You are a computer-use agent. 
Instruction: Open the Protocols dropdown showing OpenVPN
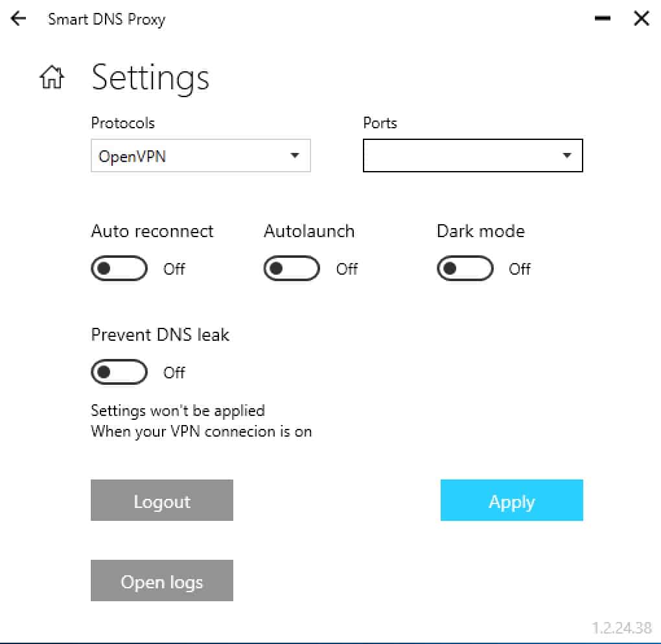[x=201, y=155]
